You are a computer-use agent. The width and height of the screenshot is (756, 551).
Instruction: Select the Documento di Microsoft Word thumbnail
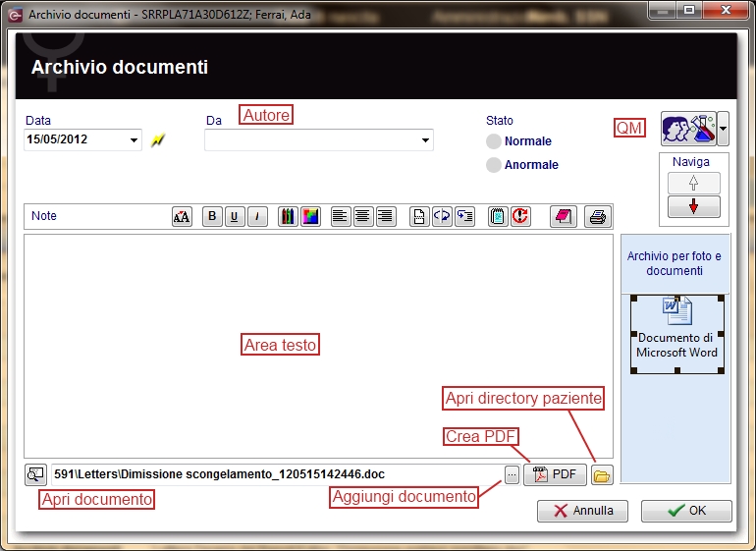676,335
